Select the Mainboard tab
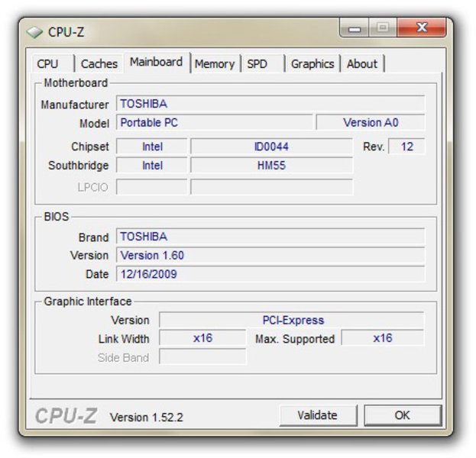The width and height of the screenshot is (476, 458). tap(157, 62)
